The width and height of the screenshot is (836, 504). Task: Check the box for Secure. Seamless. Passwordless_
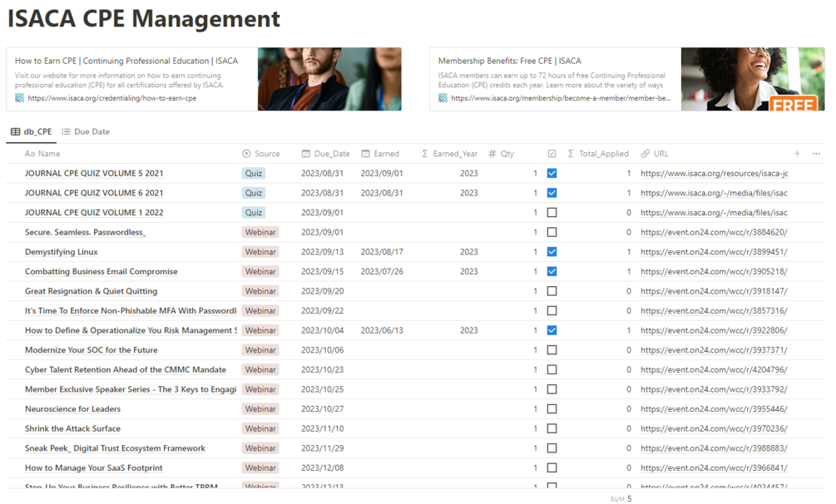point(552,232)
